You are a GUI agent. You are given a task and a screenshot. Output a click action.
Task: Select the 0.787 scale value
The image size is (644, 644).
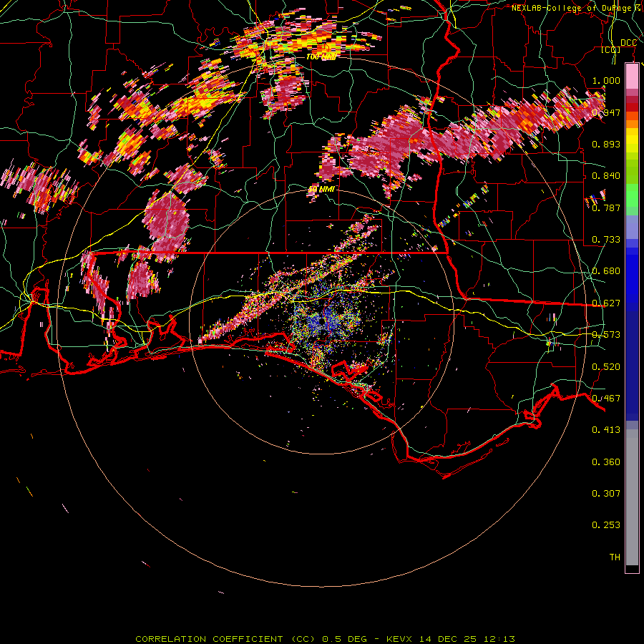(x=606, y=208)
